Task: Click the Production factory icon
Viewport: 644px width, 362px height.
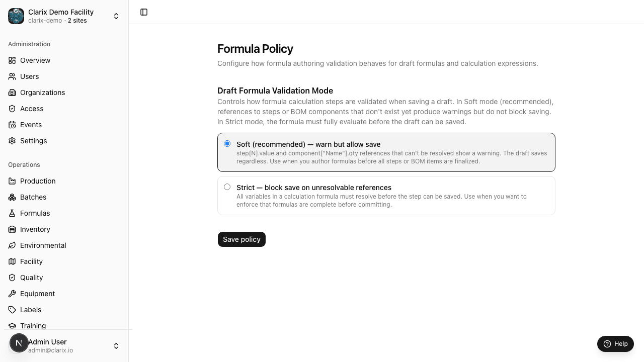Action: (12, 181)
